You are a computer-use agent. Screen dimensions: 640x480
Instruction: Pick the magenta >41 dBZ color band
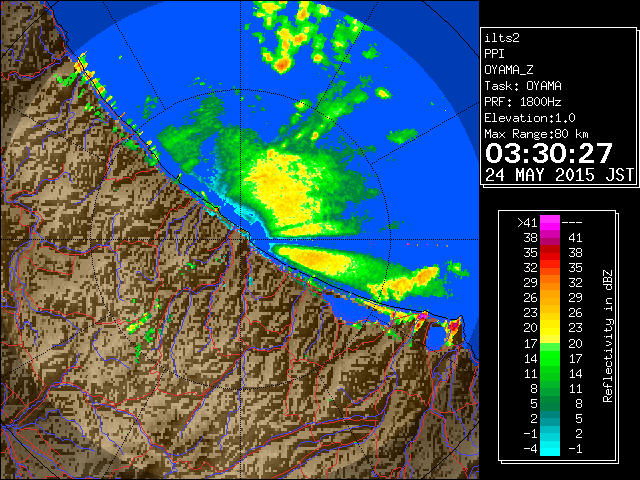pos(550,222)
